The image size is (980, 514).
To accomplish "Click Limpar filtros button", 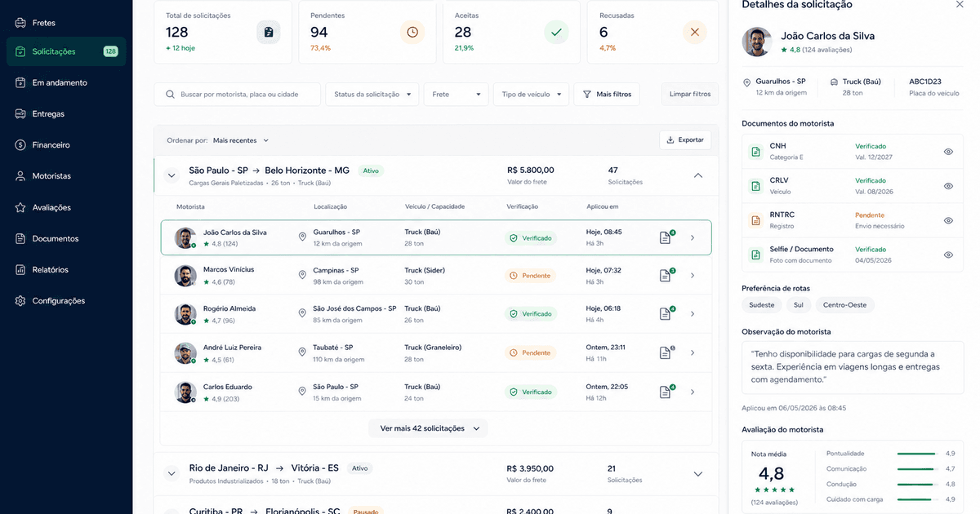I will click(690, 95).
